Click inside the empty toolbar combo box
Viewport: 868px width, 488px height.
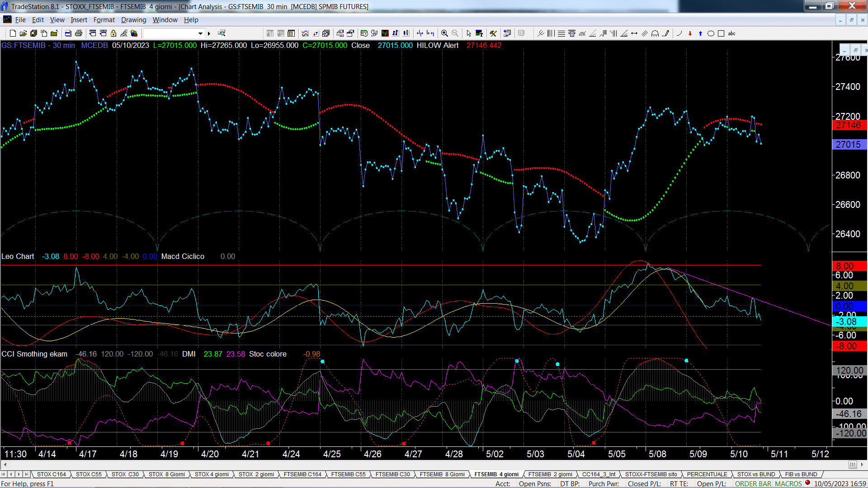170,33
